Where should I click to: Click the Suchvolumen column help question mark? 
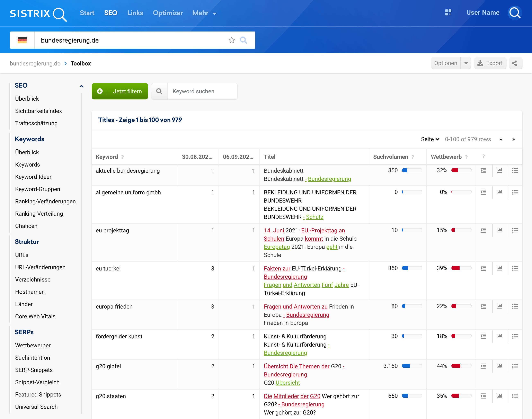pos(413,157)
